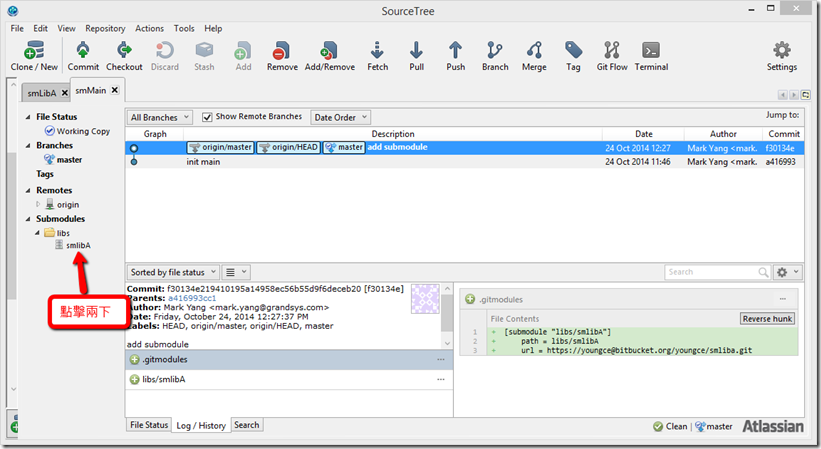The height and width of the screenshot is (449, 821).
Task: Click the Pull toolbar icon
Action: 416,56
